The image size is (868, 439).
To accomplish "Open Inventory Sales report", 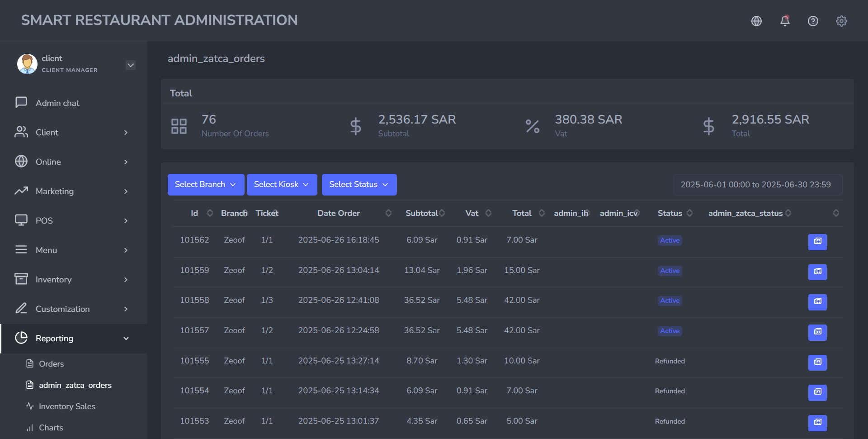I will click(x=67, y=406).
